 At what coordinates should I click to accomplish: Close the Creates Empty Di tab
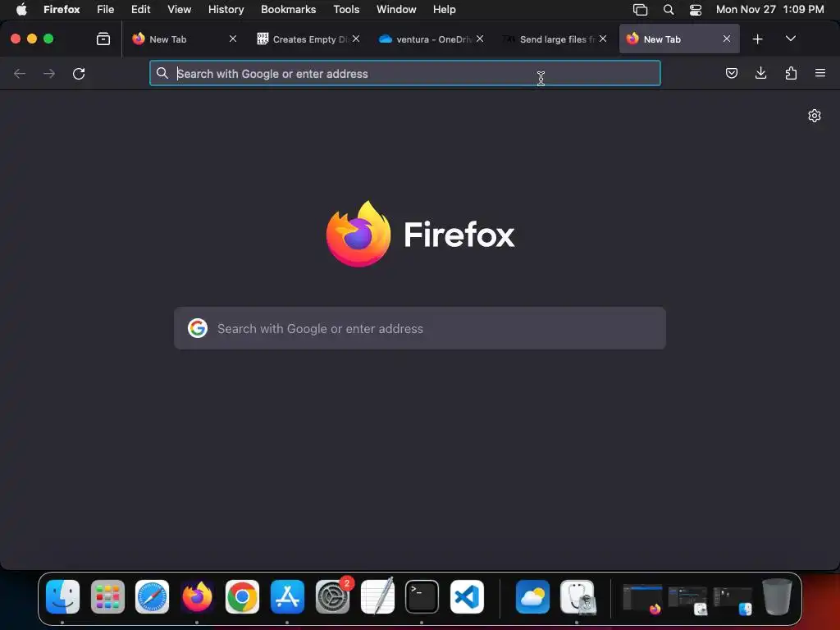(356, 39)
